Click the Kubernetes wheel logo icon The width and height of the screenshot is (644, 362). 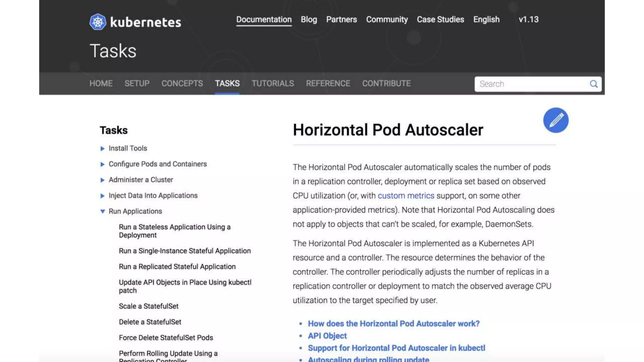98,22
